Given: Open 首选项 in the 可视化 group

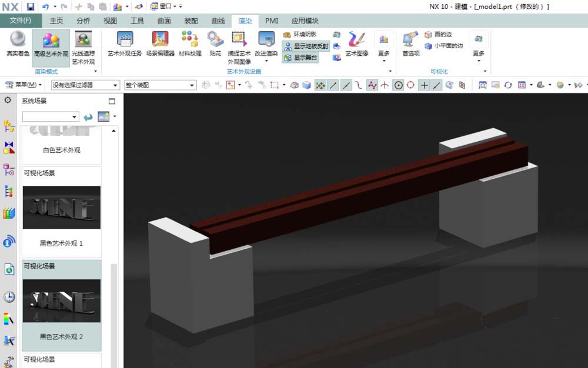Looking at the screenshot, I should [407, 46].
